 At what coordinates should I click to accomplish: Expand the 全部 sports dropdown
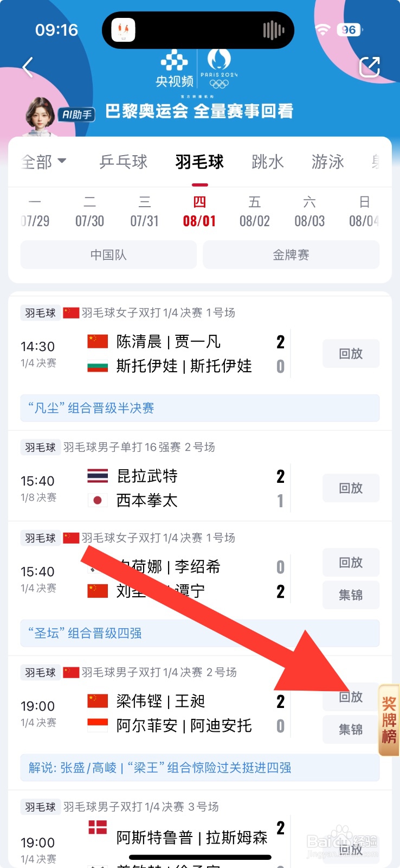coord(44,162)
